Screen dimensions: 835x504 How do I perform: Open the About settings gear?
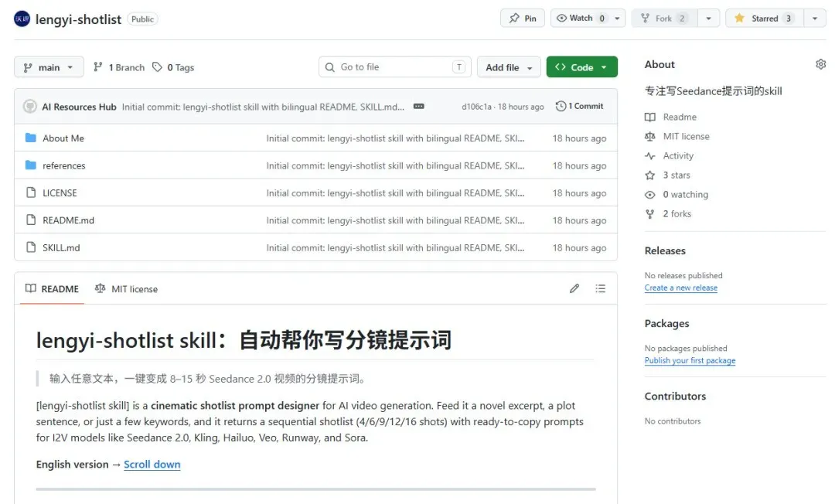coord(820,64)
